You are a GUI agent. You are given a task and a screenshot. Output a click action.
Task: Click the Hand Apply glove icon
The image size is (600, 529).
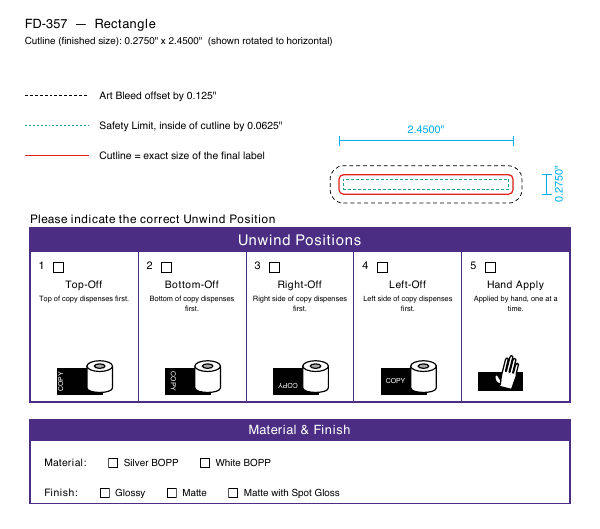click(x=500, y=373)
